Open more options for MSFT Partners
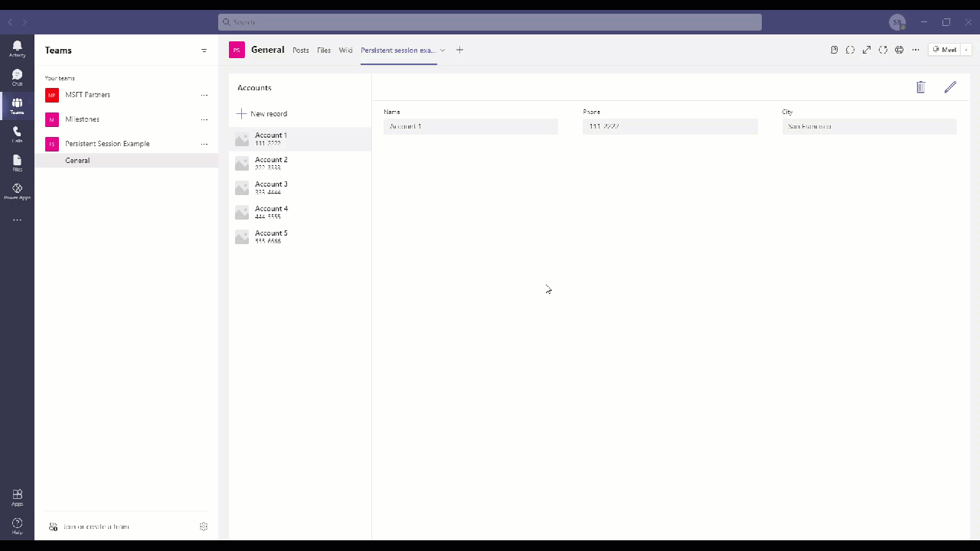The width and height of the screenshot is (980, 551). pos(204,95)
